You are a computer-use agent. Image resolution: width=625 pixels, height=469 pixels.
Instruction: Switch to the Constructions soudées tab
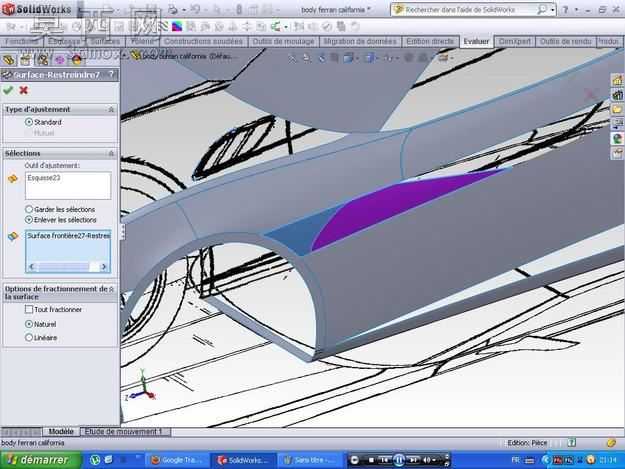coord(203,41)
